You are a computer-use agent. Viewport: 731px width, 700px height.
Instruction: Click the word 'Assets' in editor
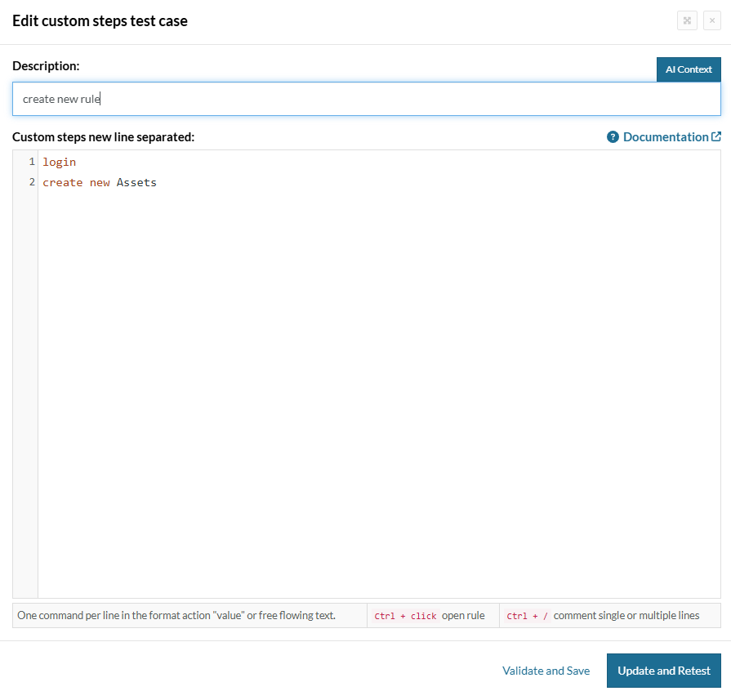point(136,183)
